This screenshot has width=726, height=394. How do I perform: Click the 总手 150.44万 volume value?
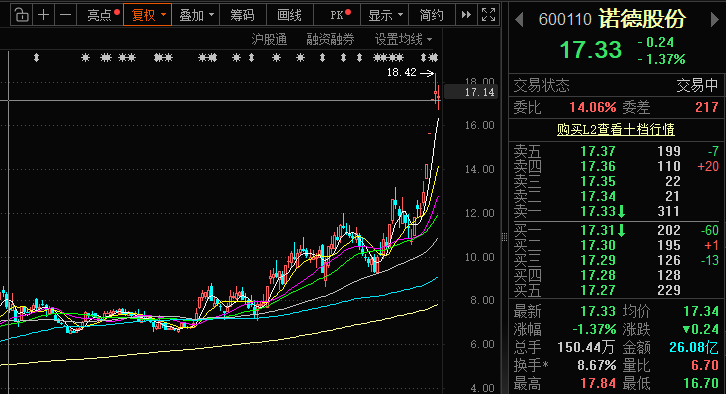586,347
